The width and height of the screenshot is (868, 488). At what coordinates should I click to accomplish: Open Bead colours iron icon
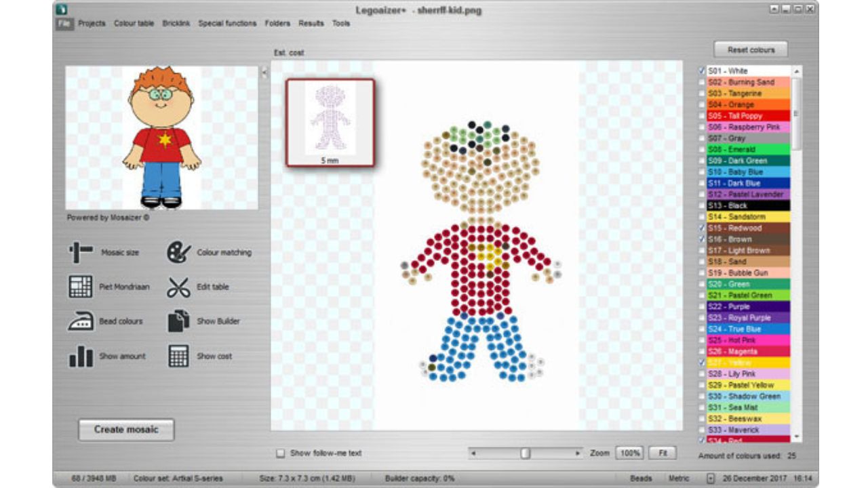pos(81,321)
